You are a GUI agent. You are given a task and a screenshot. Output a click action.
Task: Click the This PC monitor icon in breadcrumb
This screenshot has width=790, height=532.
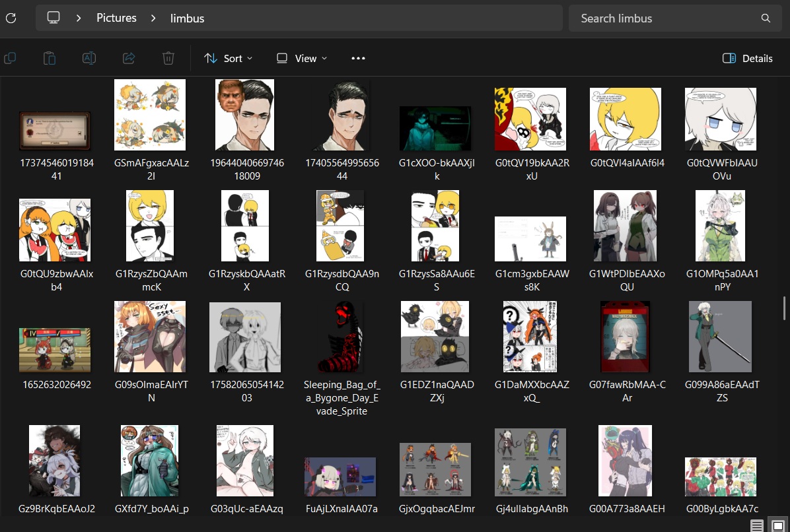pos(54,18)
